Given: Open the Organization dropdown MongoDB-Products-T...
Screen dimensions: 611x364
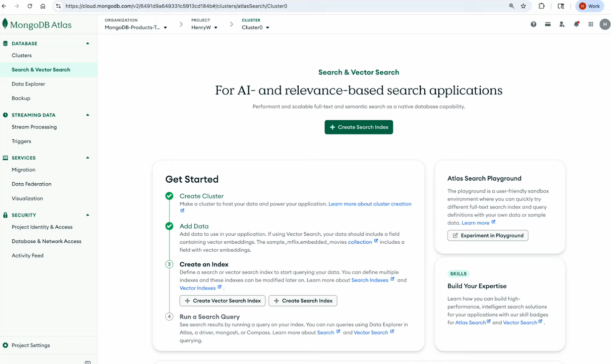Looking at the screenshot, I should (x=136, y=28).
